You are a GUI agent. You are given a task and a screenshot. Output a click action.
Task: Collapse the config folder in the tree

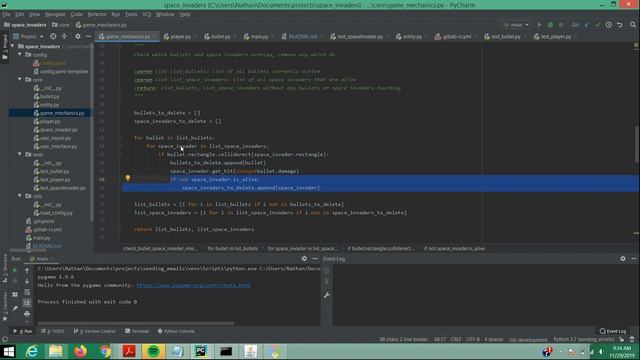(20, 54)
